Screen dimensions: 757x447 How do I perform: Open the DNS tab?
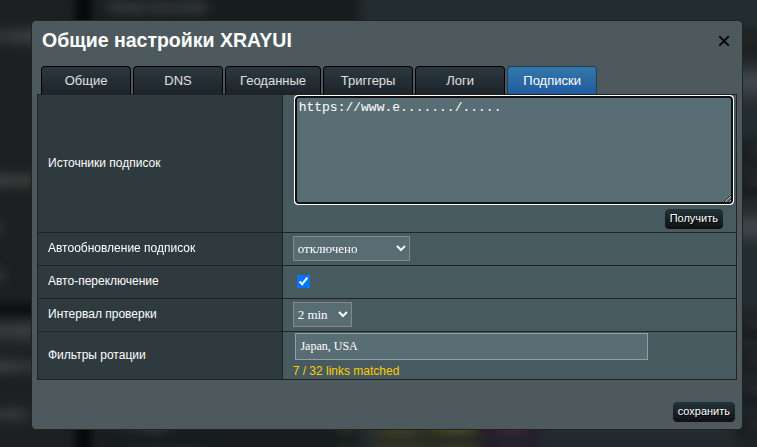coord(177,81)
